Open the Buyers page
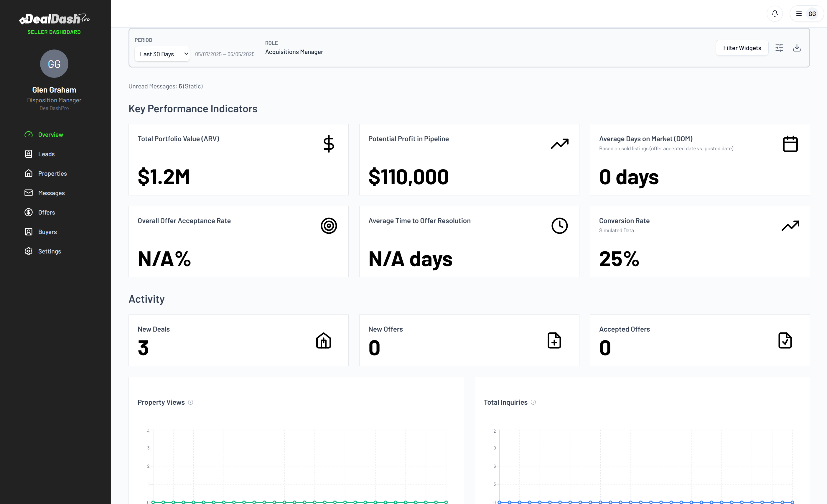This screenshot has height=504, width=827. click(x=47, y=232)
